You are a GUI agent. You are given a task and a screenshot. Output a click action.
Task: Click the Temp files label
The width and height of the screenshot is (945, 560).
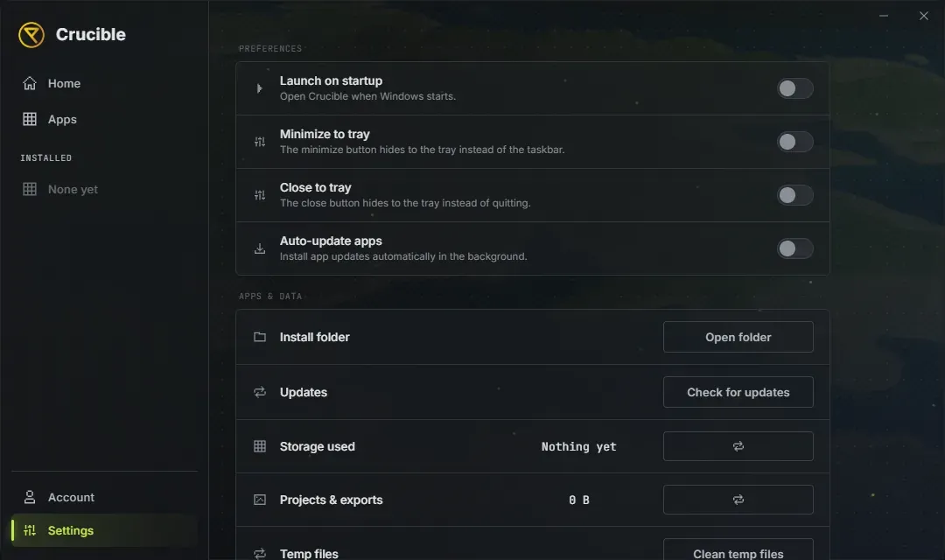(x=309, y=553)
